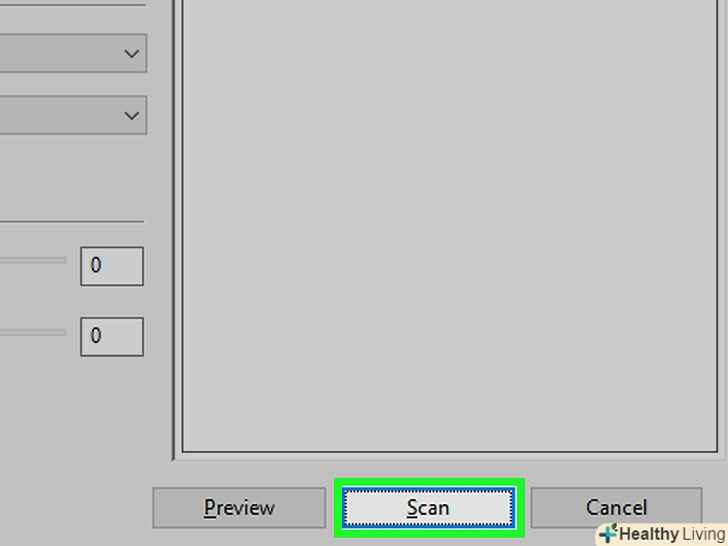
Task: Click the preview pane's bottom border
Action: pyautogui.click(x=450, y=451)
